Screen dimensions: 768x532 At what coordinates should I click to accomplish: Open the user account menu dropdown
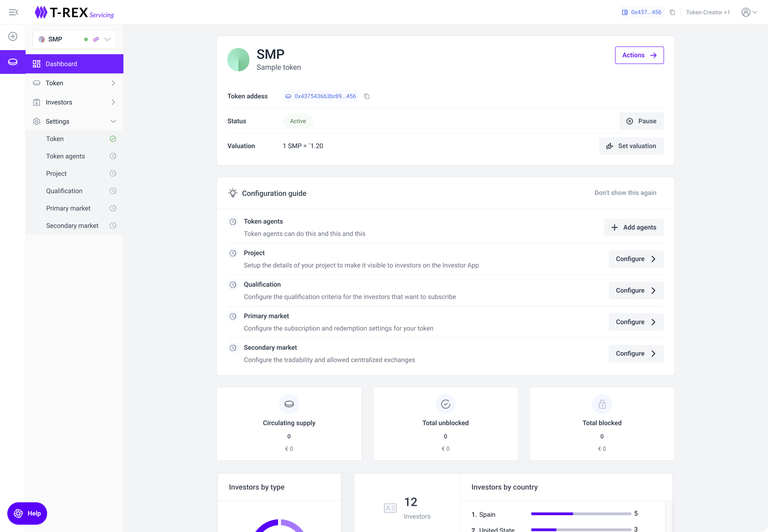click(x=749, y=12)
